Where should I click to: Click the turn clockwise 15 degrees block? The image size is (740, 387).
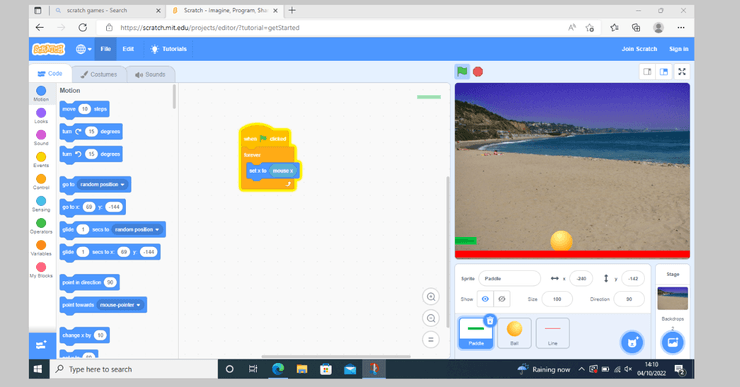pos(91,132)
